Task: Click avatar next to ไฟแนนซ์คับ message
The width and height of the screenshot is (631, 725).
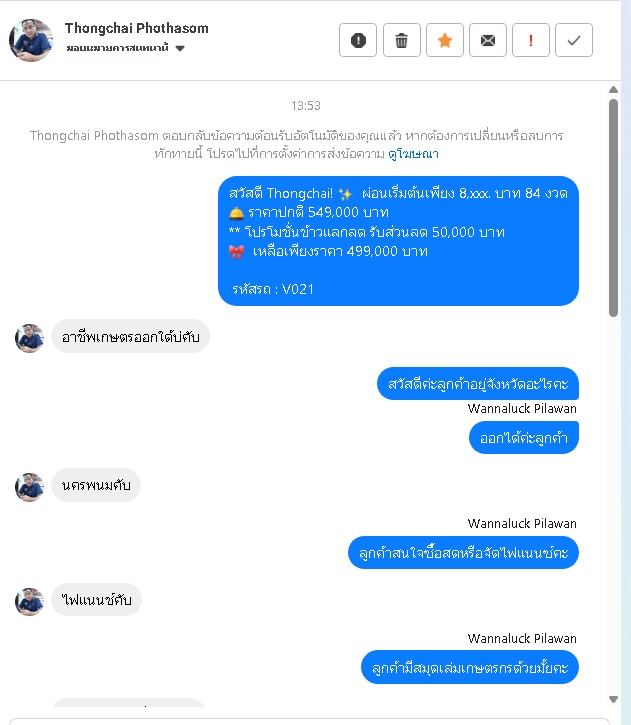Action: pos(30,602)
